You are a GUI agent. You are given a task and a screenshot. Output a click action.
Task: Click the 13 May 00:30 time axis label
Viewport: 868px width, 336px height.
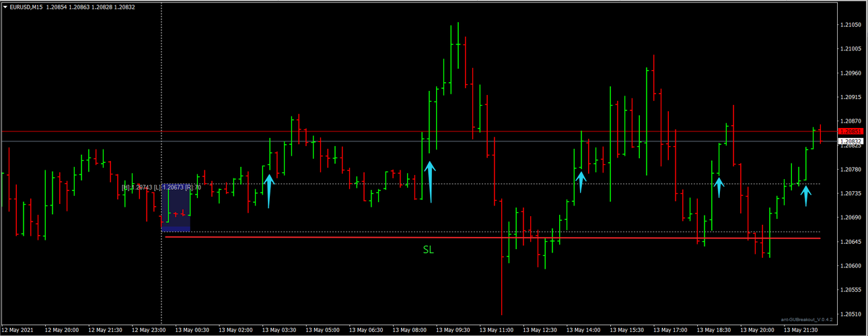[192, 330]
